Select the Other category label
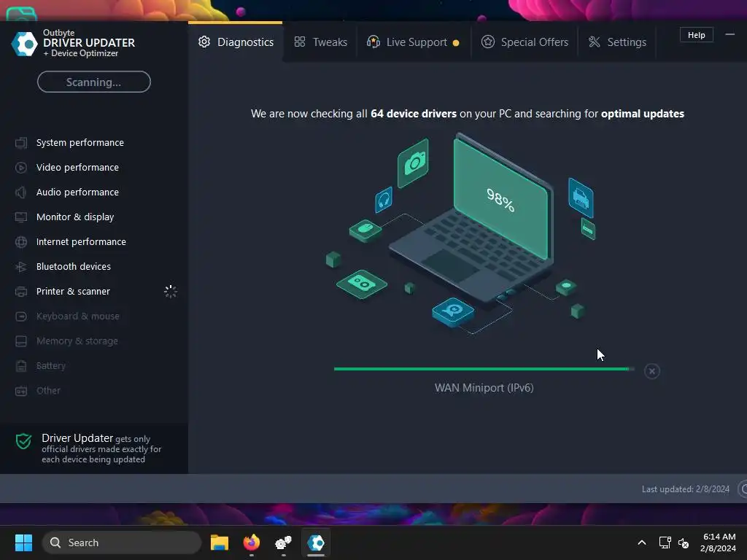The width and height of the screenshot is (747, 560). (x=49, y=391)
